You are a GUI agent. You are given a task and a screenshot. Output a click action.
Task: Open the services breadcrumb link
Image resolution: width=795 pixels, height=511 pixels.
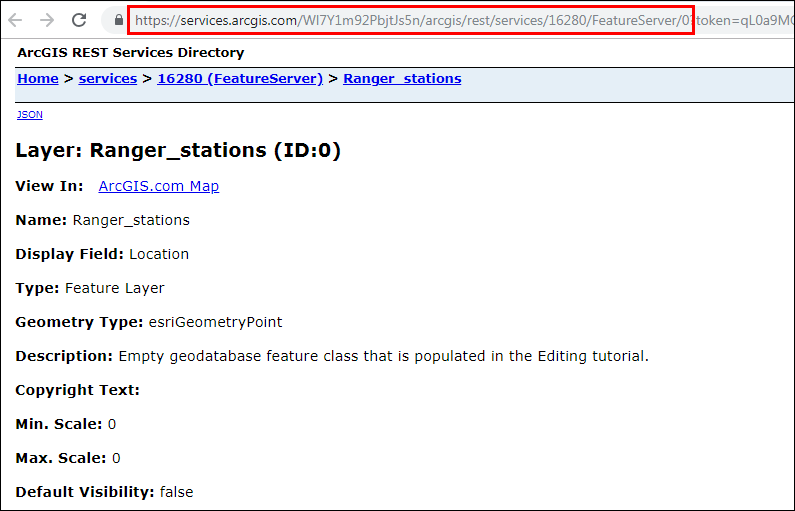[108, 79]
